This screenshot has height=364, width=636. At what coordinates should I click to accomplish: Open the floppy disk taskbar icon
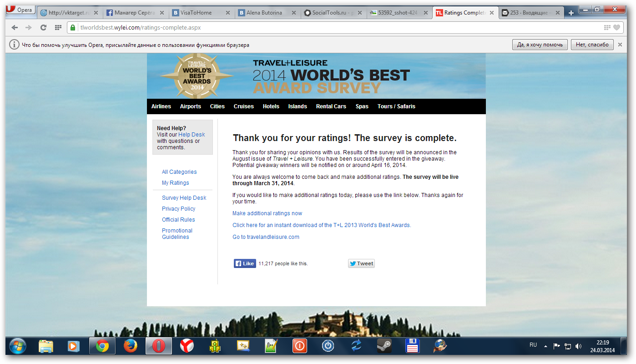(412, 346)
